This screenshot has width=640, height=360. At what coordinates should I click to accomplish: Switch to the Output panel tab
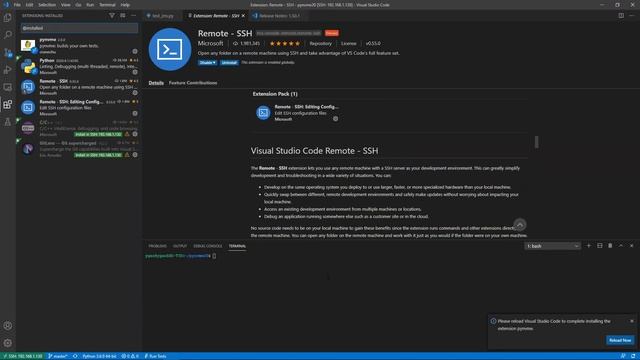click(180, 246)
